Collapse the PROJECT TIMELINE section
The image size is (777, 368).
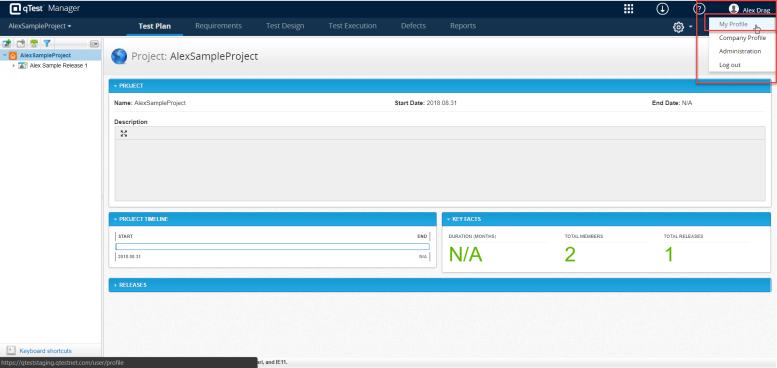click(x=273, y=219)
